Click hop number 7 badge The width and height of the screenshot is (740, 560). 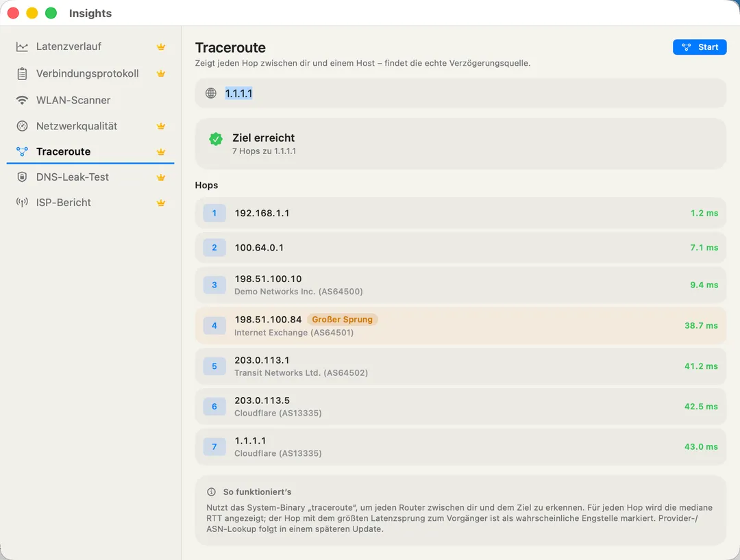click(214, 446)
